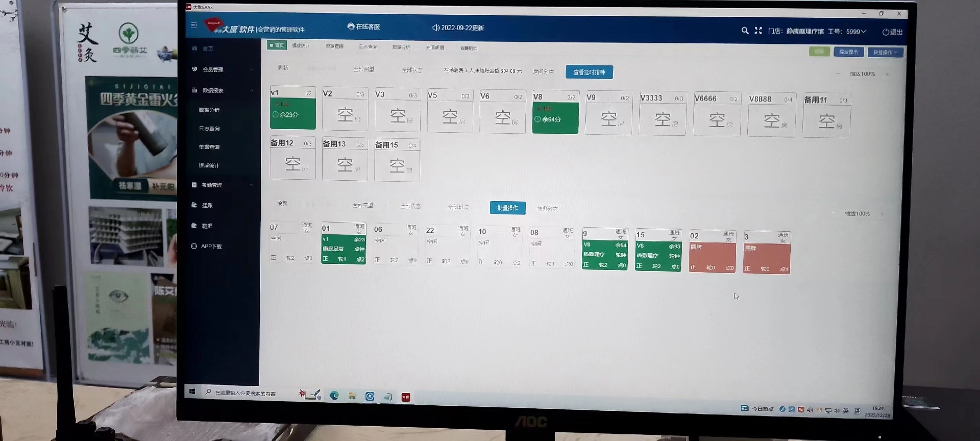Open the 2022-09-22更新 announcement speaker icon
Screen dimensions: 980x441
(x=435, y=28)
